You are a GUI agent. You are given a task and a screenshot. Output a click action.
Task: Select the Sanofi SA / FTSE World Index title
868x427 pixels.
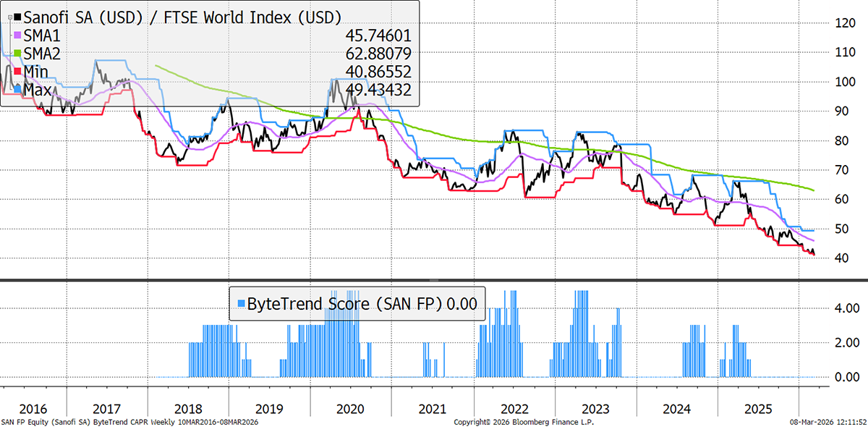click(x=183, y=16)
